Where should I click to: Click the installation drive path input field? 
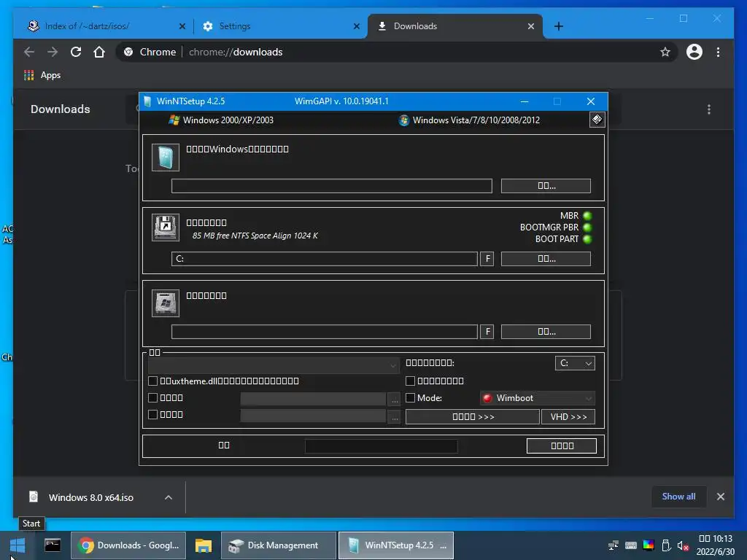pyautogui.click(x=325, y=332)
